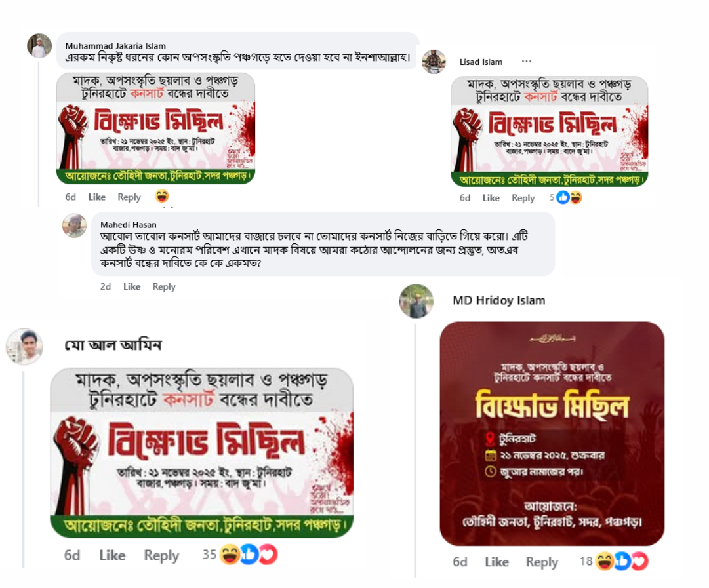Open Lisad Islam's profile avatar
Screen dimensions: 709x588
(434, 62)
